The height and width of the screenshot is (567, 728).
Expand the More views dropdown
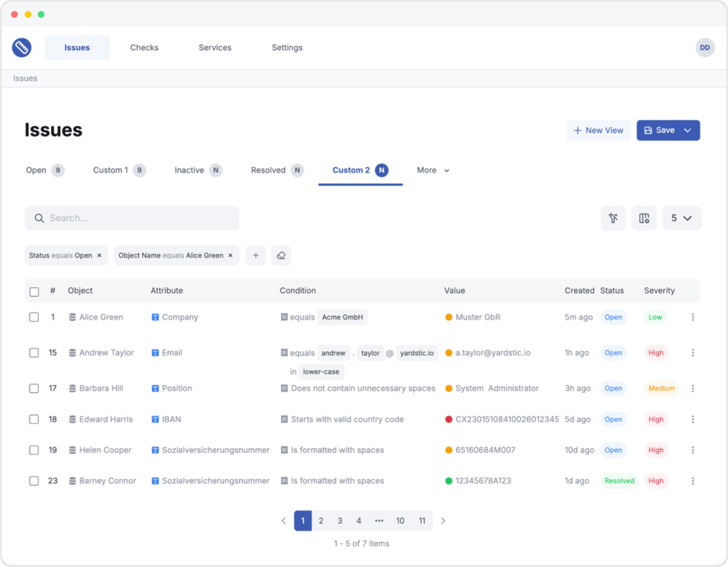tap(433, 170)
